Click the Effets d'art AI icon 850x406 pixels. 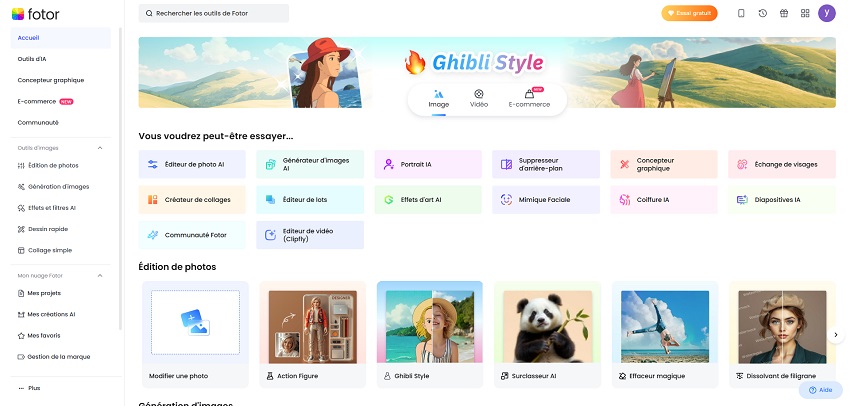(x=388, y=199)
